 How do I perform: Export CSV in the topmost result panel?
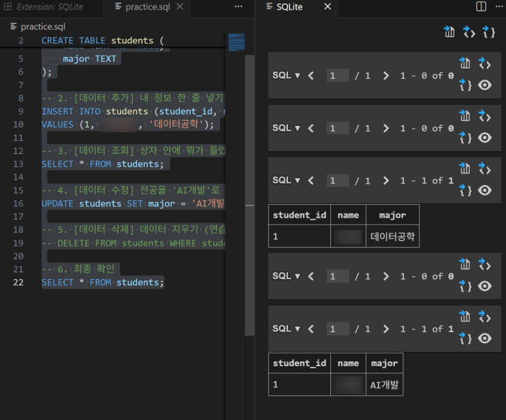point(464,63)
